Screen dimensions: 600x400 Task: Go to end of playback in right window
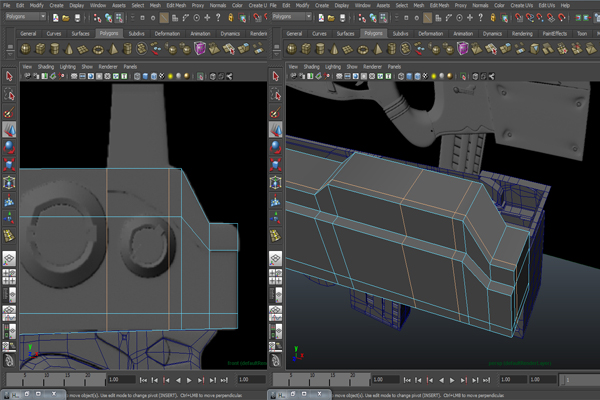(486, 380)
